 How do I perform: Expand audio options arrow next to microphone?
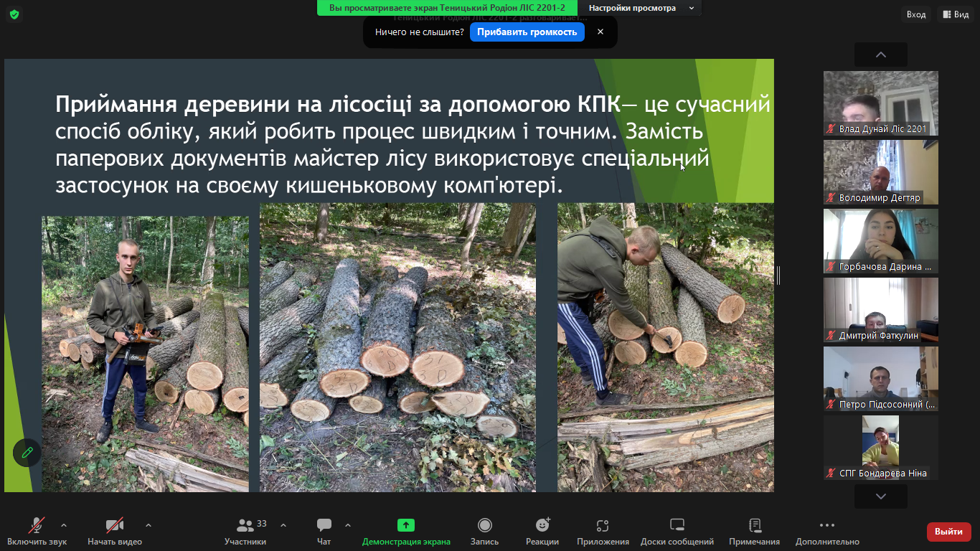(x=64, y=524)
